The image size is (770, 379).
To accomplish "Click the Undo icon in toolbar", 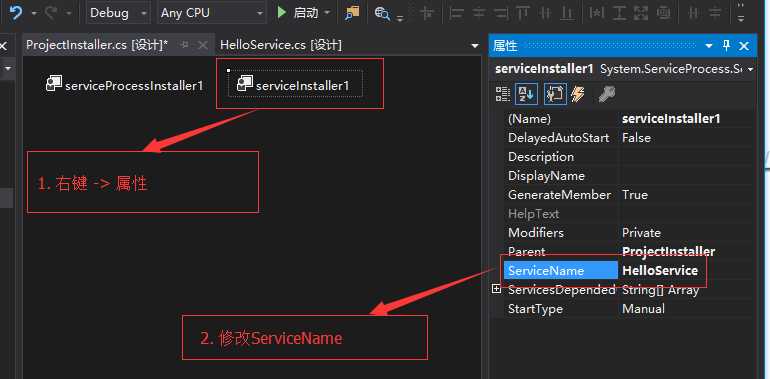I will (15, 13).
